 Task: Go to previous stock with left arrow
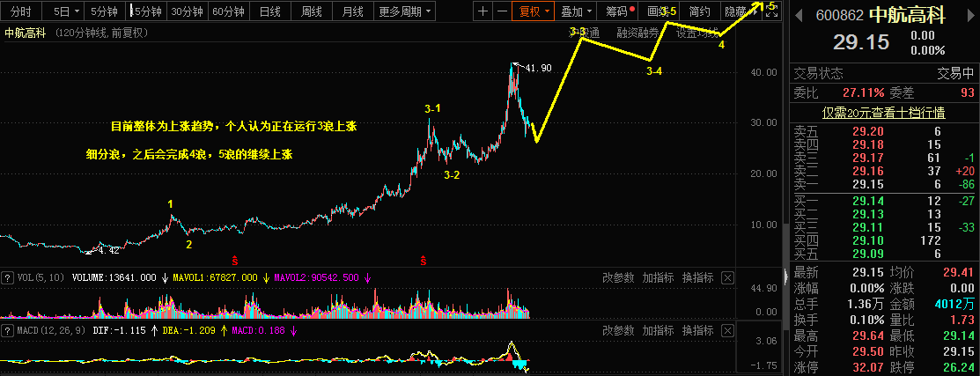point(798,17)
